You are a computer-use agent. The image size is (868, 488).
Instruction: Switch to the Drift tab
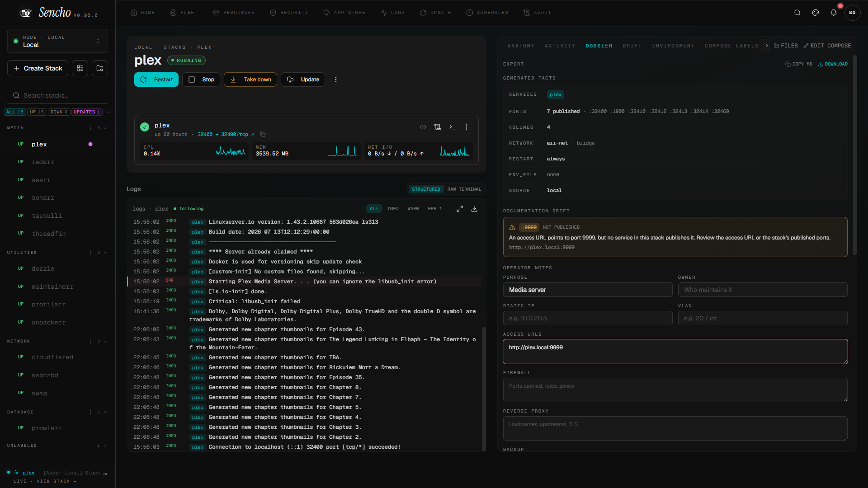[x=632, y=46]
